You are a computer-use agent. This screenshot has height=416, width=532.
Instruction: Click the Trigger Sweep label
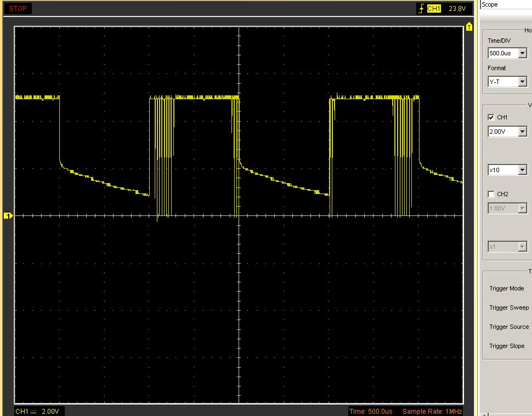pyautogui.click(x=508, y=307)
